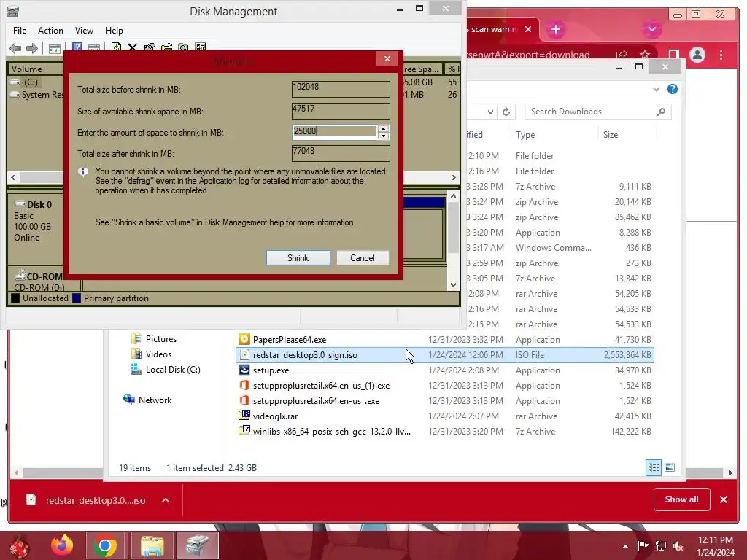This screenshot has height=560, width=747.
Task: Open Explorer help icon
Action: coord(673,89)
